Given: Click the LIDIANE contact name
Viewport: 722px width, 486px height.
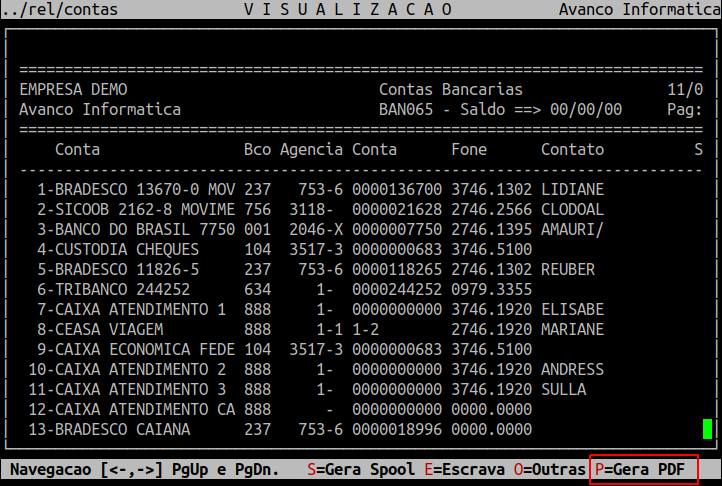Looking at the screenshot, I should [x=572, y=189].
